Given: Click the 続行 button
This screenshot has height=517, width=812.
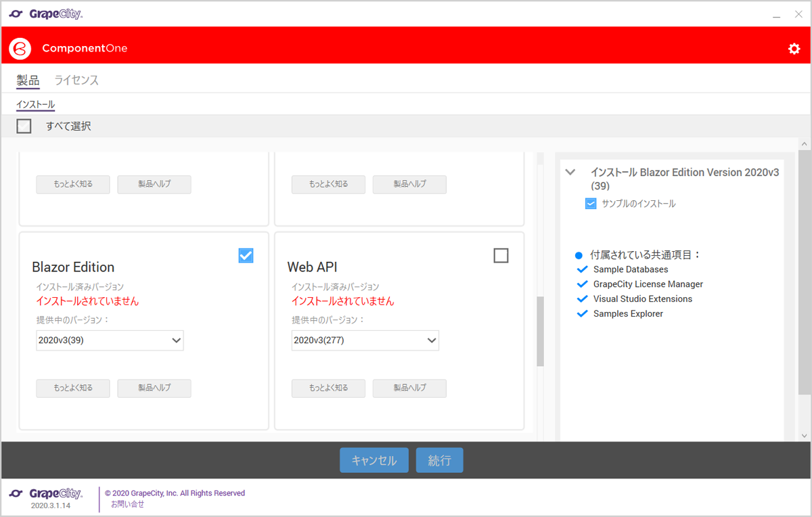Looking at the screenshot, I should pos(440,460).
